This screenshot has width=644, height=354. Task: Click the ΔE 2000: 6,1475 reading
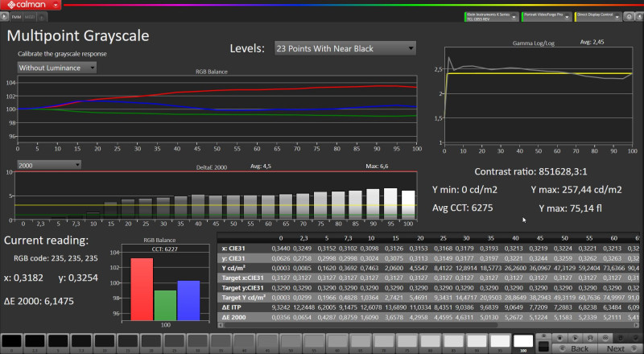click(39, 301)
